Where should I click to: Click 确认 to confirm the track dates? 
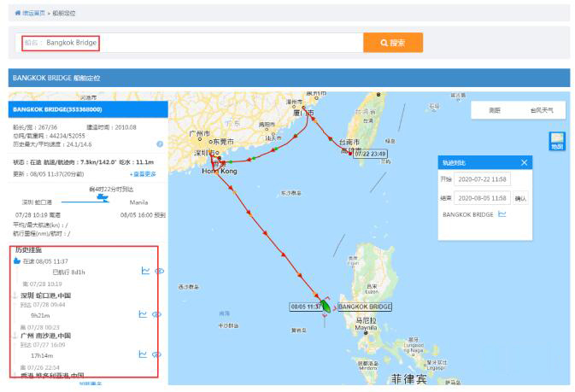click(x=520, y=198)
